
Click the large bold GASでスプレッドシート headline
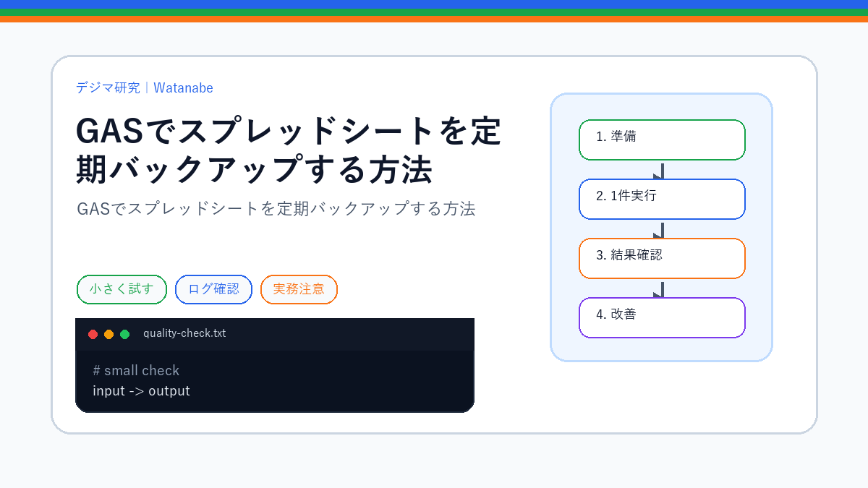pyautogui.click(x=289, y=150)
